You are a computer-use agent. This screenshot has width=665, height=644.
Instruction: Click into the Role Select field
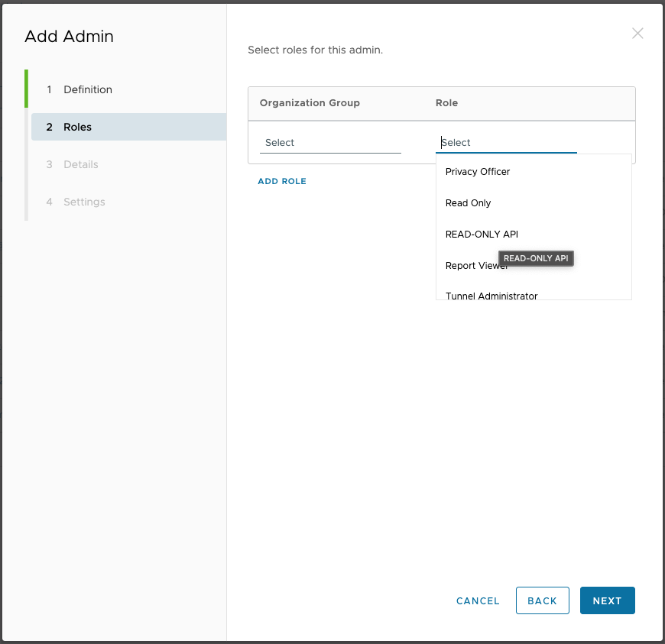[x=506, y=143]
